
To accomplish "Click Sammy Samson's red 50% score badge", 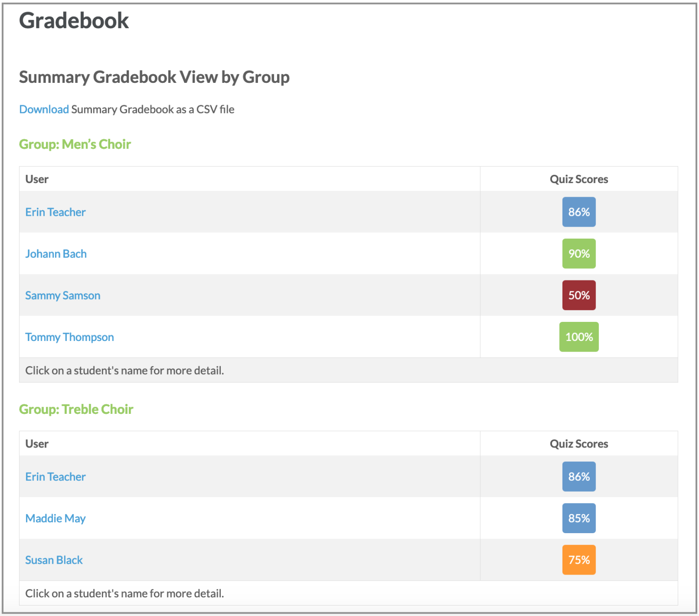I will coord(578,295).
